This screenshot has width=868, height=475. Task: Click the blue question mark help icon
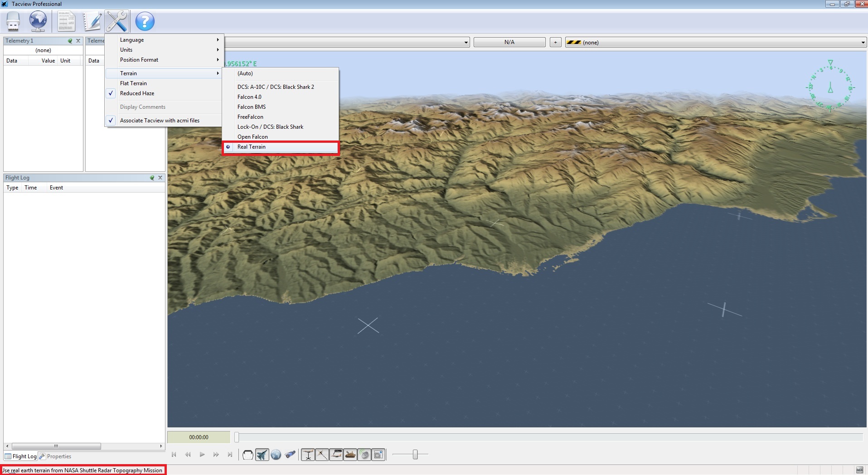(x=145, y=21)
